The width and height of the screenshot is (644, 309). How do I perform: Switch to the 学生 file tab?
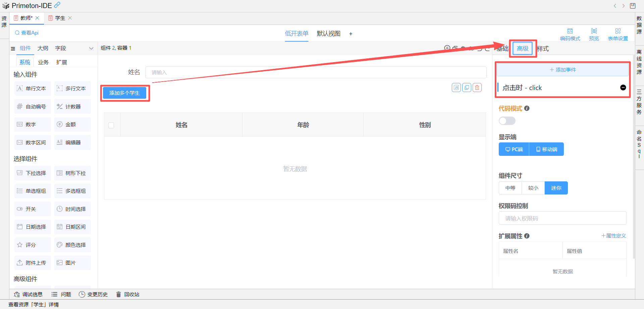coord(60,18)
